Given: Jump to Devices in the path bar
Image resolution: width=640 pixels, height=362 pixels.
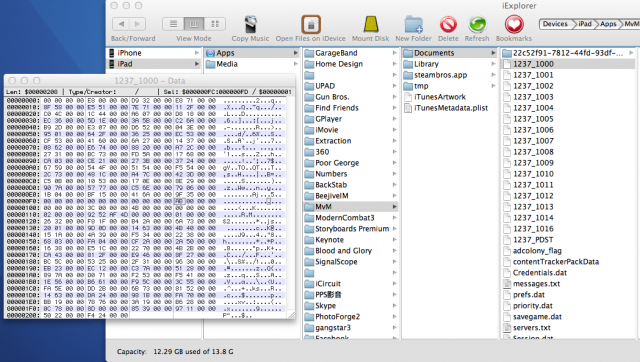Looking at the screenshot, I should coord(555,24).
